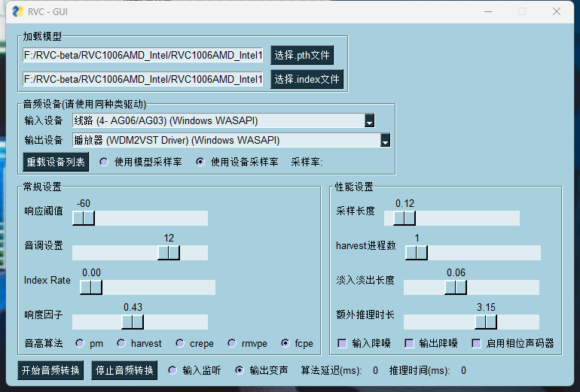580x392 pixels.
Task: Click the 淡入淡出长度 slider handle at 0.06
Action: pyautogui.click(x=456, y=287)
